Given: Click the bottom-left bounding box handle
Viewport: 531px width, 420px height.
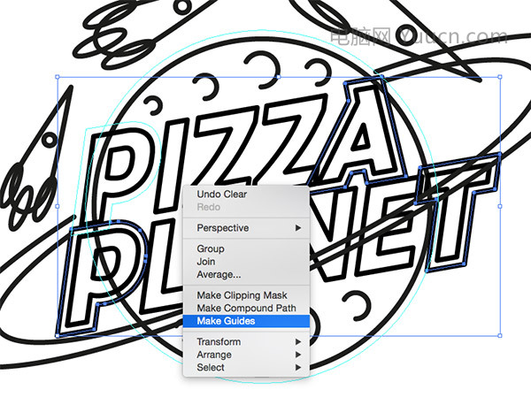Looking at the screenshot, I should click(x=58, y=336).
